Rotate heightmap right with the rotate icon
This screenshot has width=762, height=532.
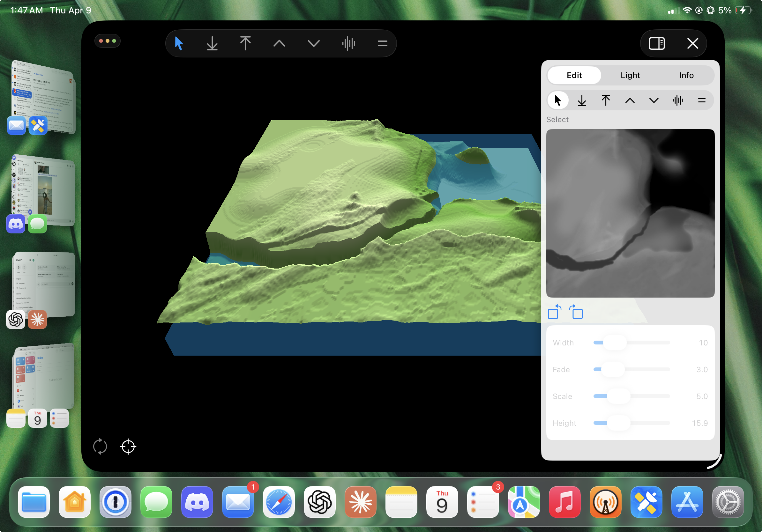pyautogui.click(x=576, y=312)
